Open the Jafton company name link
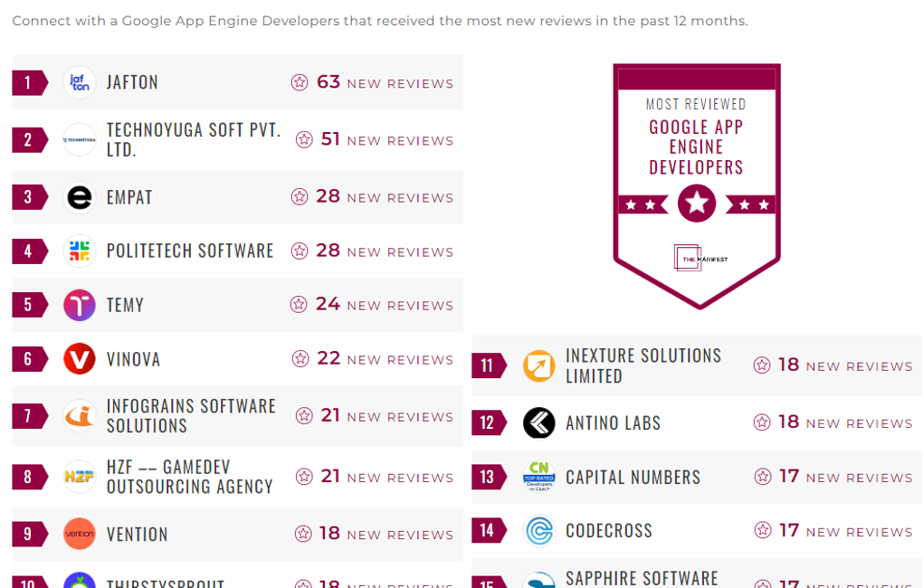This screenshot has width=923, height=588. (132, 82)
